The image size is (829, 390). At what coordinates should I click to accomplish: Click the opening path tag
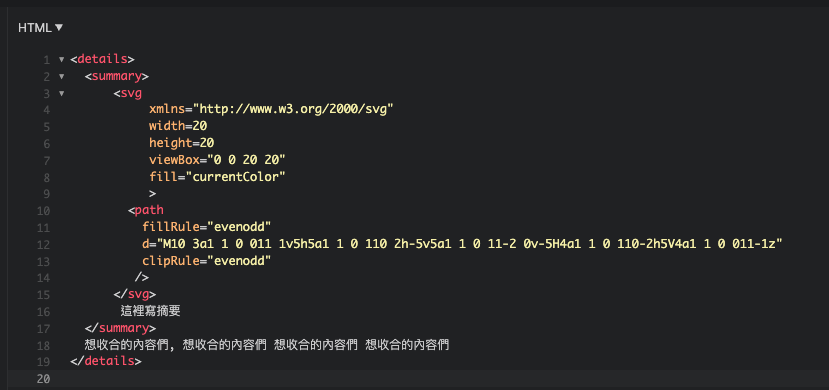click(145, 210)
